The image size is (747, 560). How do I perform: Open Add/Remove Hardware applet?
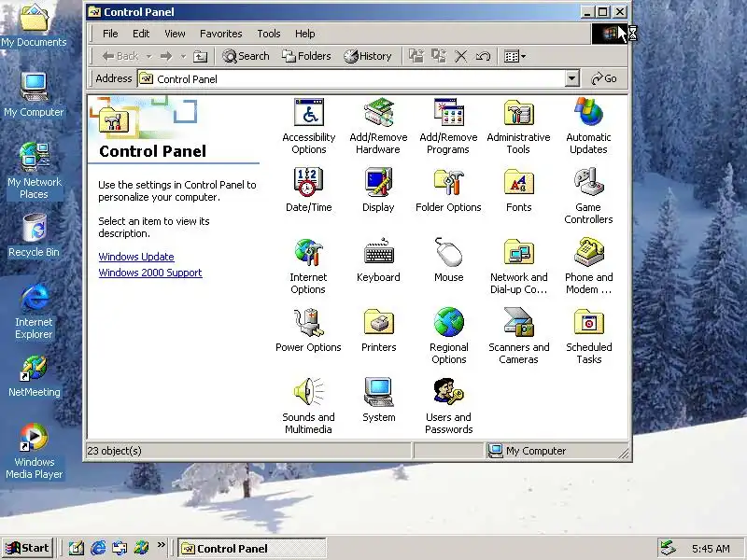click(378, 113)
